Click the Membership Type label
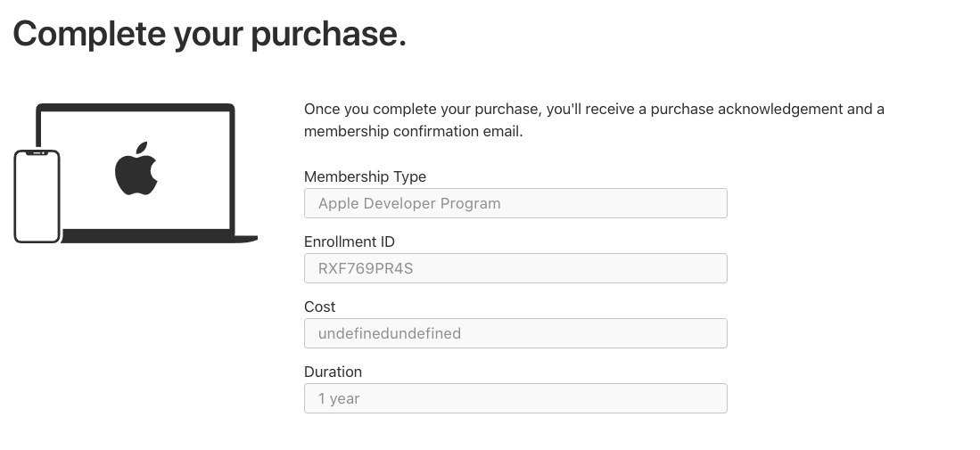980x450 pixels. [x=365, y=176]
